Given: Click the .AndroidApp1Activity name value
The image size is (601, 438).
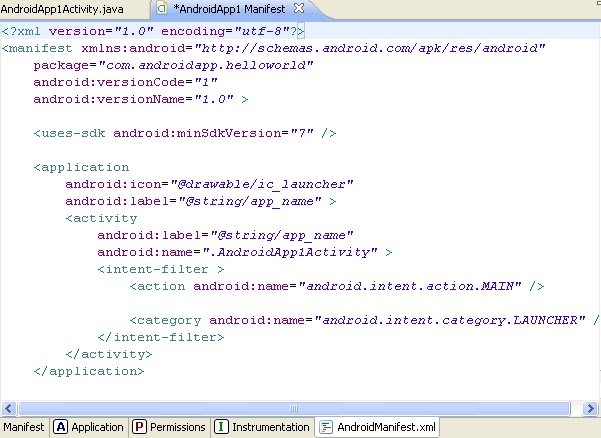Looking at the screenshot, I should pyautogui.click(x=290, y=252).
